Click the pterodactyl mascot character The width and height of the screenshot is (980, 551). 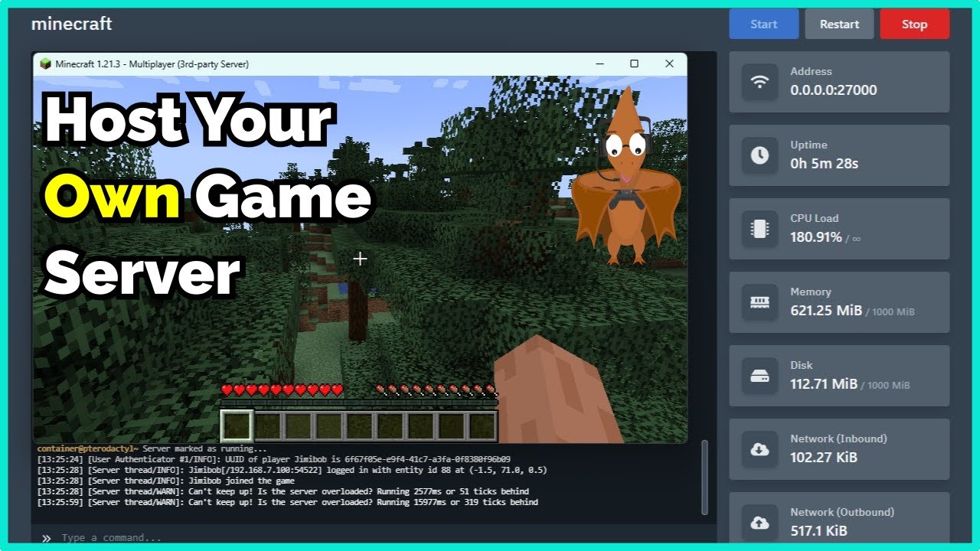point(626,175)
